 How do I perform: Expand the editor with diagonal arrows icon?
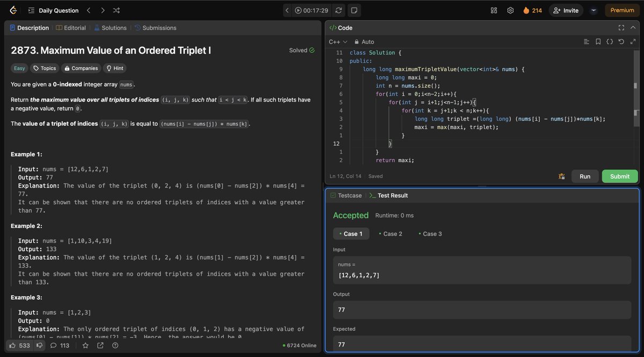coord(633,42)
